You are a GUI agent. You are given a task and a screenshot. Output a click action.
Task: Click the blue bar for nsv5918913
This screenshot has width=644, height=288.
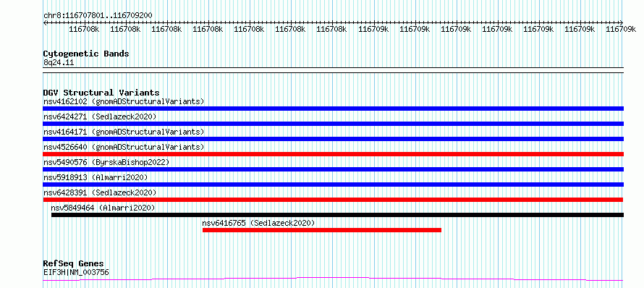tap(333, 185)
